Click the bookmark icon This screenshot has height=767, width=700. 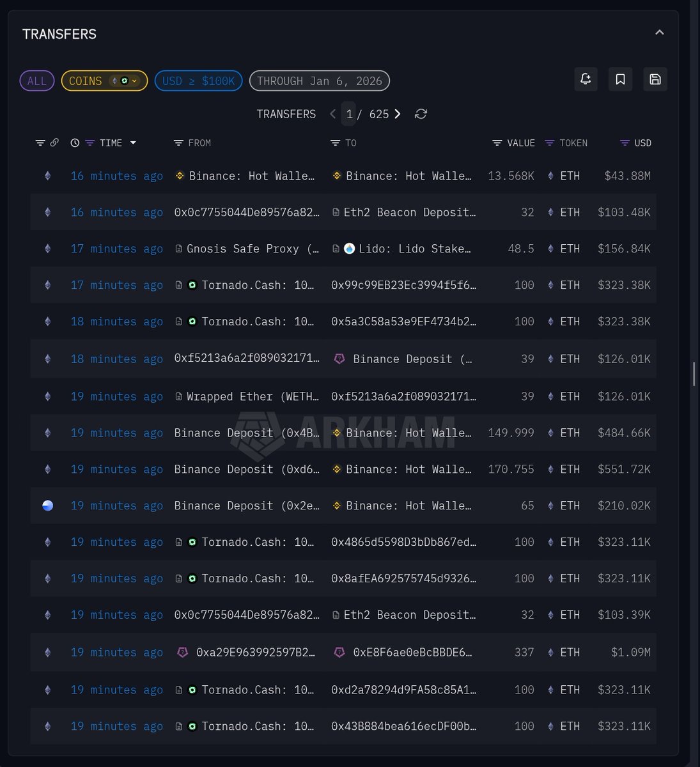[620, 79]
